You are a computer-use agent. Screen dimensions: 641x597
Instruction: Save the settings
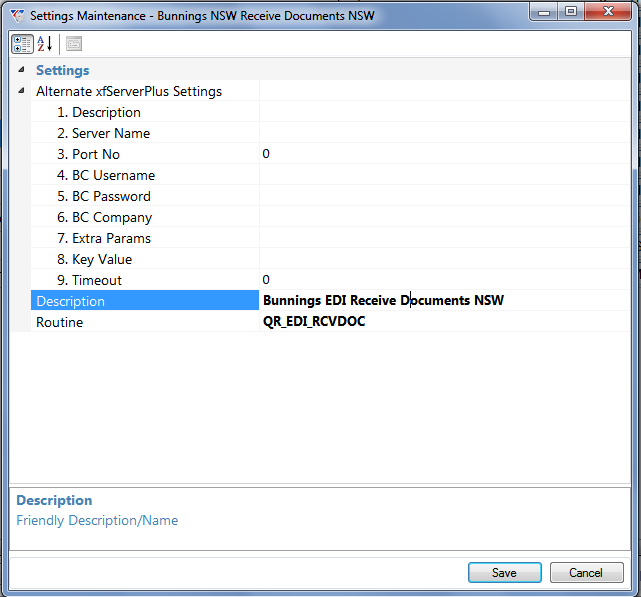click(x=504, y=572)
